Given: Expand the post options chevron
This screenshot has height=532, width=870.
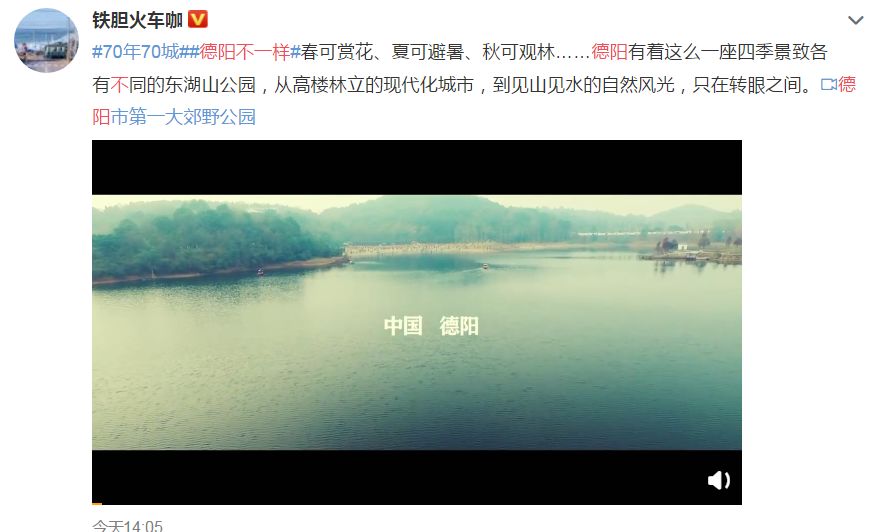Looking at the screenshot, I should click(x=856, y=21).
